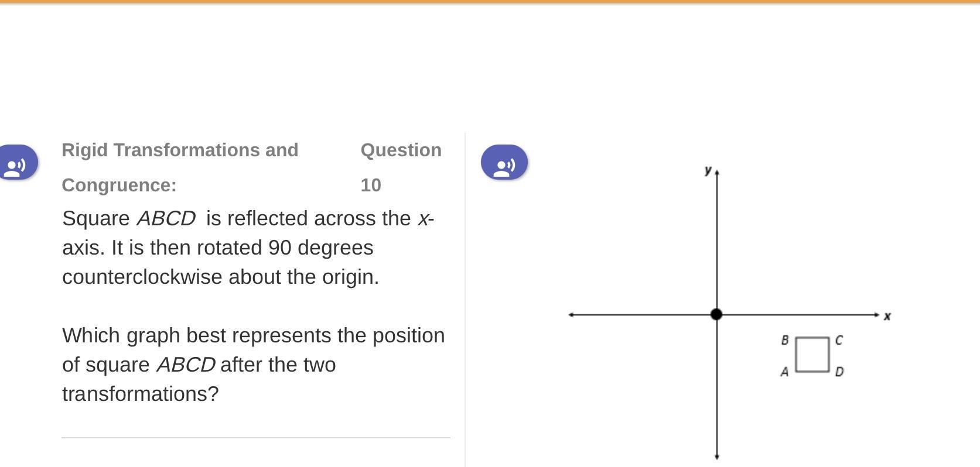Click vertex label A of the square
Image resolution: width=980 pixels, height=467 pixels.
pyautogui.click(x=784, y=372)
